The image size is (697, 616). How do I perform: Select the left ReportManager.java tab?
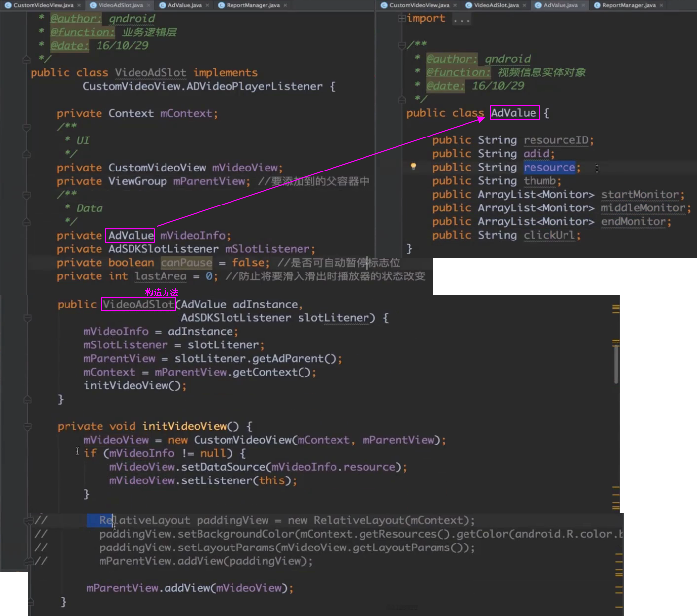click(x=253, y=5)
